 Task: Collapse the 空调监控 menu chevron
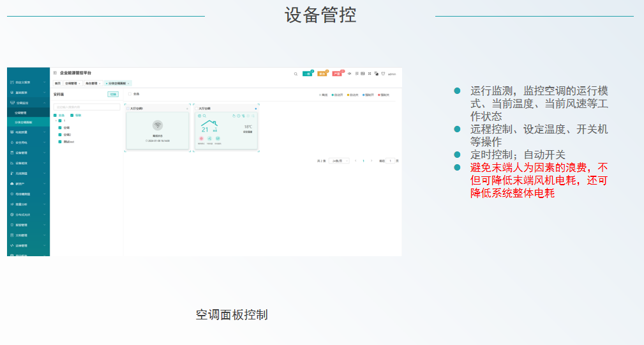(44, 103)
